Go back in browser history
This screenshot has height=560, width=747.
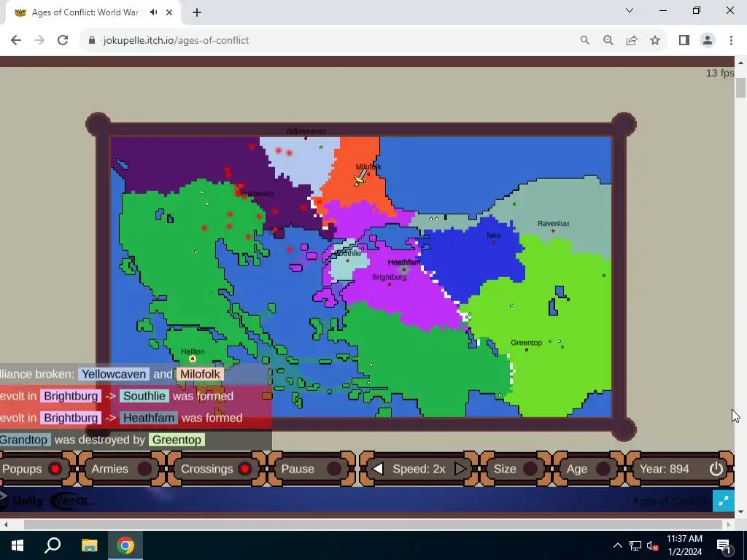click(x=16, y=41)
